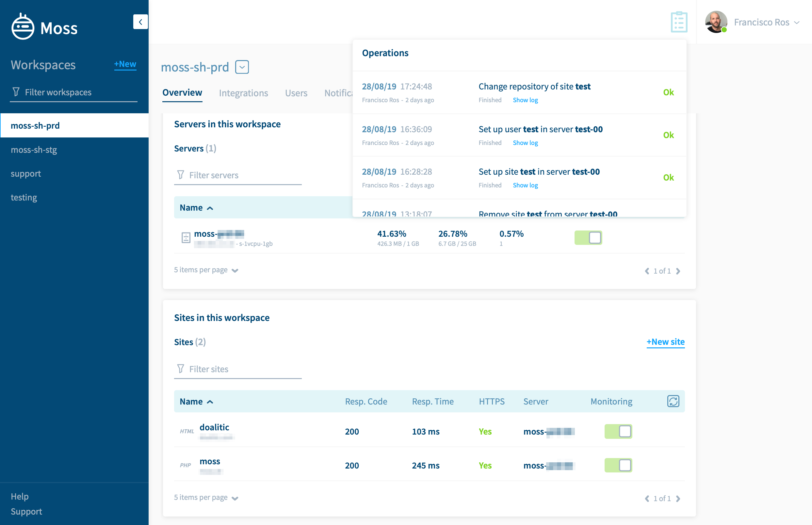Click the Resp. Time column header
This screenshot has height=525, width=812.
[433, 402]
